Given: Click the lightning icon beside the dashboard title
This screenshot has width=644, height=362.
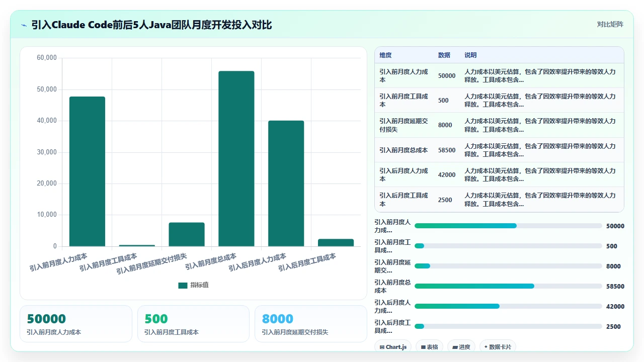Looking at the screenshot, I should click(x=24, y=25).
